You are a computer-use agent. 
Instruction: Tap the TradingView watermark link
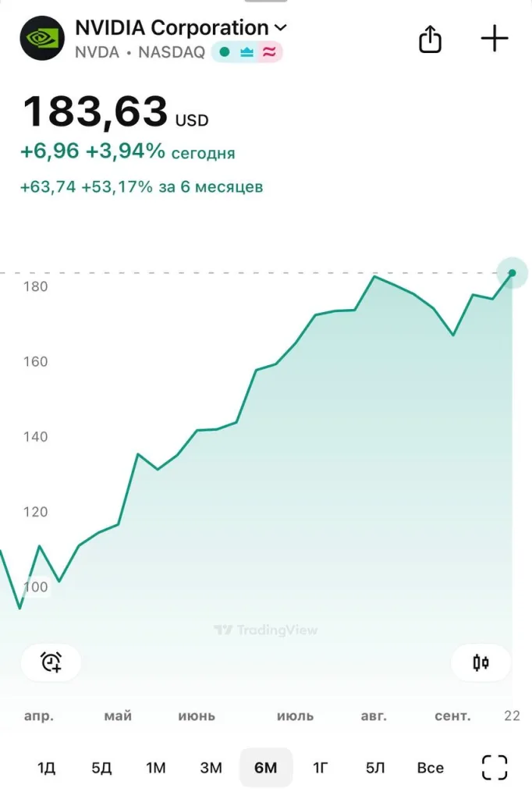pos(266,630)
